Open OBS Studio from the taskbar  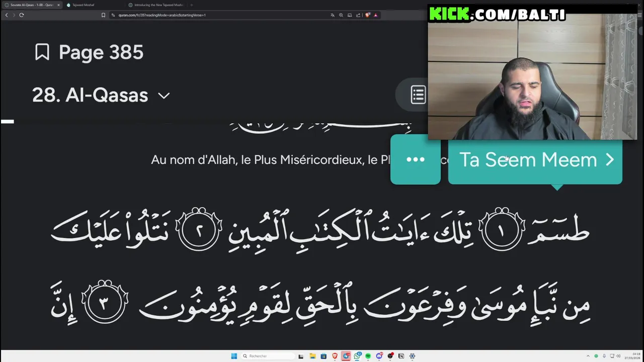[x=390, y=356]
